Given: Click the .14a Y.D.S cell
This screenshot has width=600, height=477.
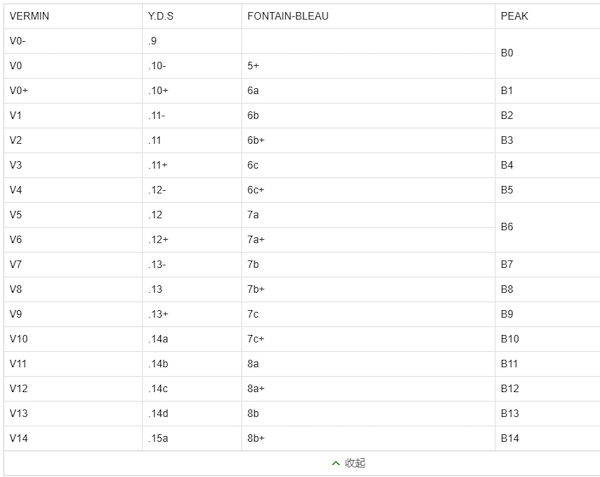Looking at the screenshot, I should click(x=158, y=339).
